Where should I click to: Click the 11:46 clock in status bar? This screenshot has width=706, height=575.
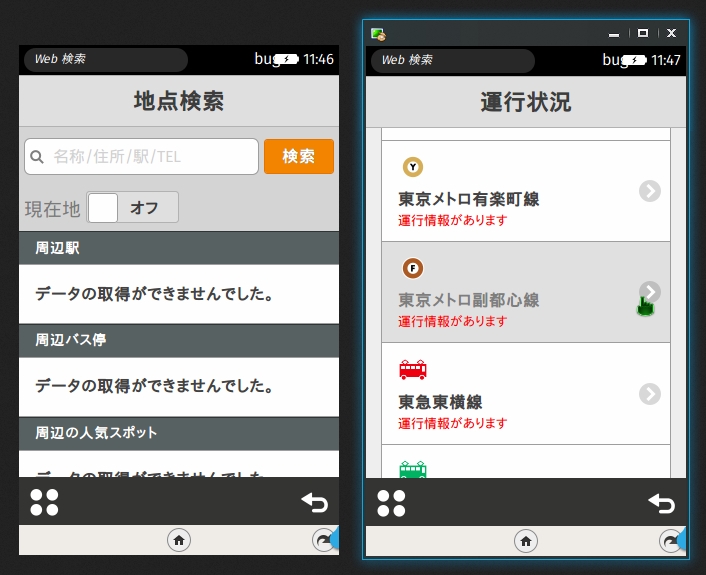click(x=318, y=59)
